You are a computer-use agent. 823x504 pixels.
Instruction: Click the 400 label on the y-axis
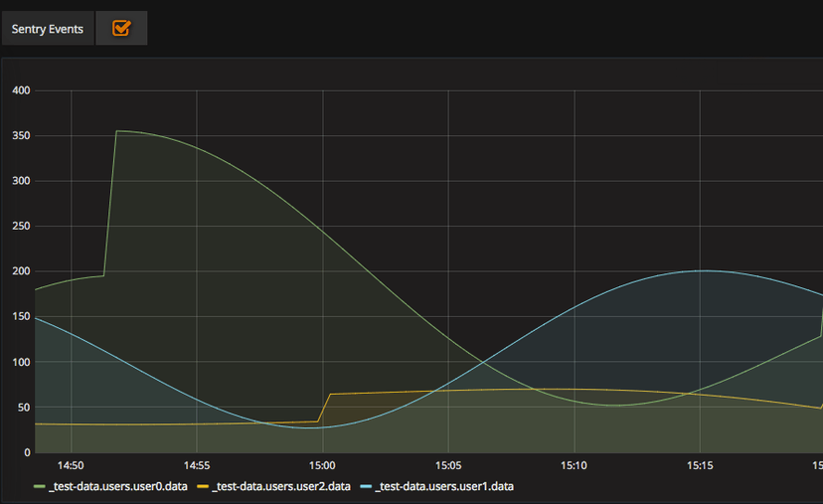20,90
